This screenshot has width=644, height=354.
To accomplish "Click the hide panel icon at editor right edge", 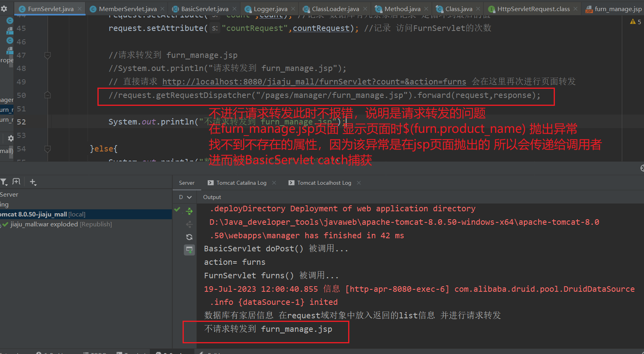I will (x=642, y=168).
